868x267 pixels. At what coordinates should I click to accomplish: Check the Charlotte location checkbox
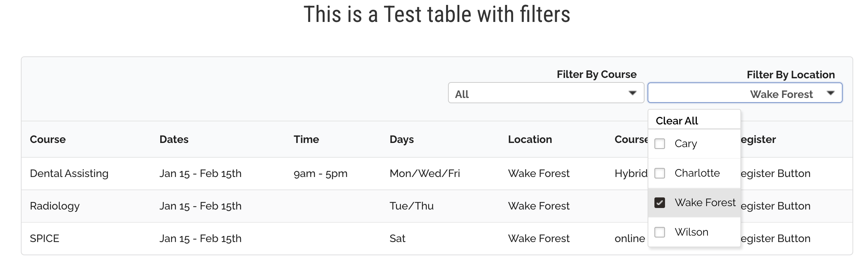(660, 173)
